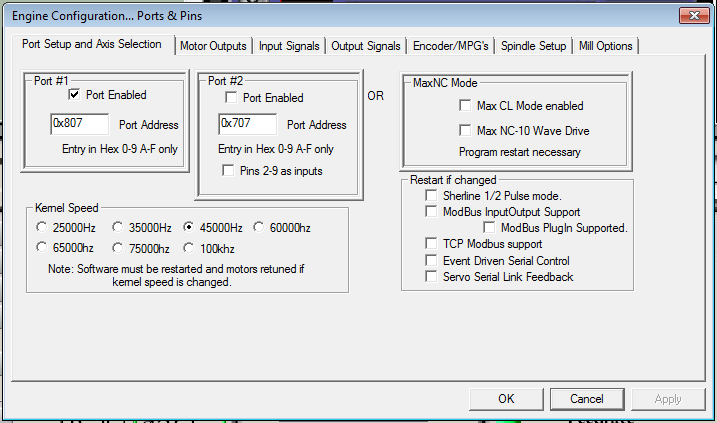
Task: Click Port #1 'Entry in Hex 0-9 A-F only'
Action: [x=120, y=149]
